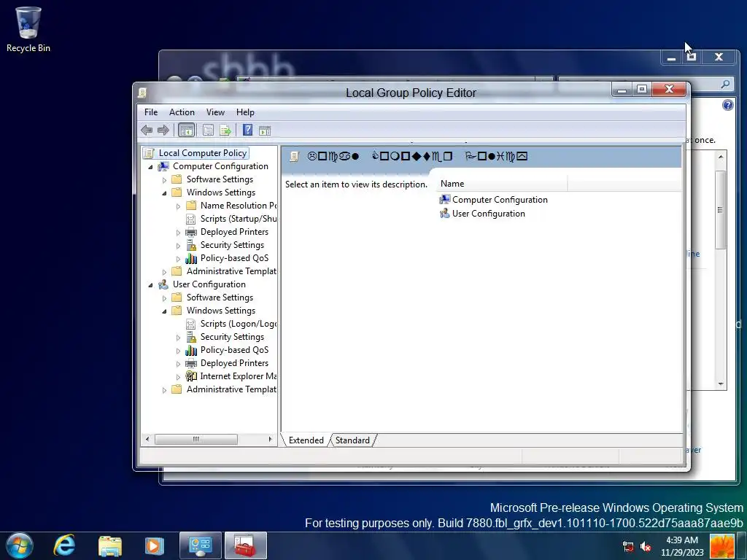Launch Internet Explorer from the taskbar
The width and height of the screenshot is (747, 560).
pyautogui.click(x=64, y=545)
